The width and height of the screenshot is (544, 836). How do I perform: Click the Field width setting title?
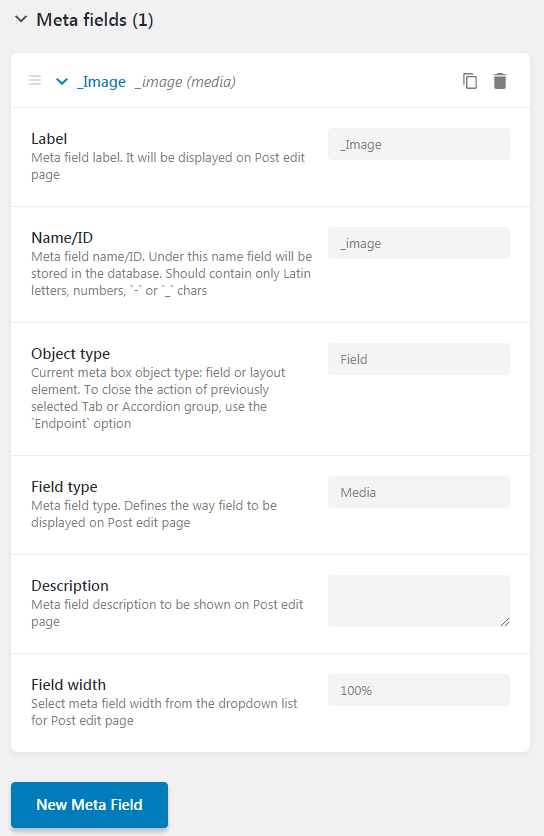[68, 685]
